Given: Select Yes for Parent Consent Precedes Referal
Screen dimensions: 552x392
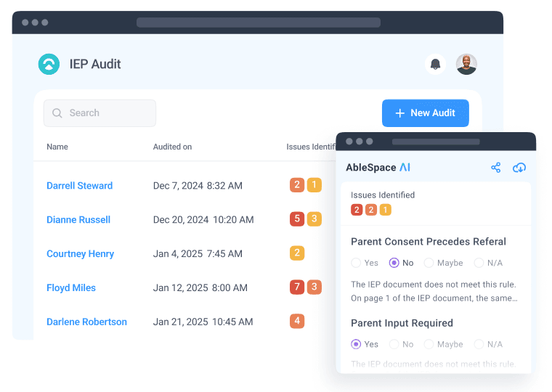Looking at the screenshot, I should pos(356,263).
